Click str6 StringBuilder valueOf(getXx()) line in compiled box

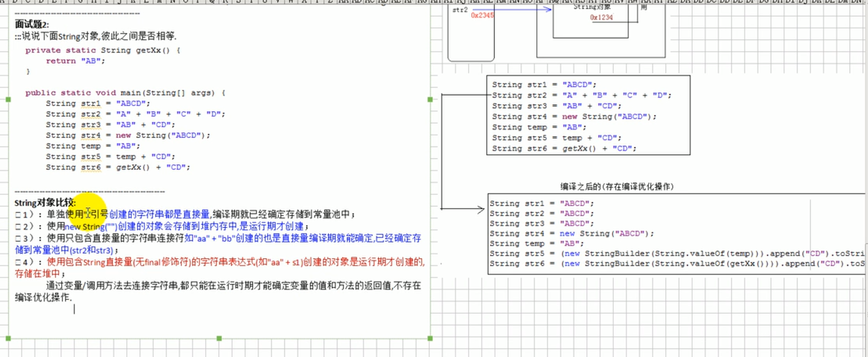(x=677, y=263)
